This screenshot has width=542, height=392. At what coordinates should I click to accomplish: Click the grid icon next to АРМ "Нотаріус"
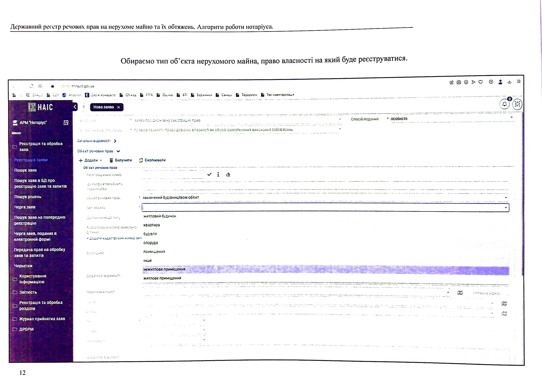(x=66, y=123)
